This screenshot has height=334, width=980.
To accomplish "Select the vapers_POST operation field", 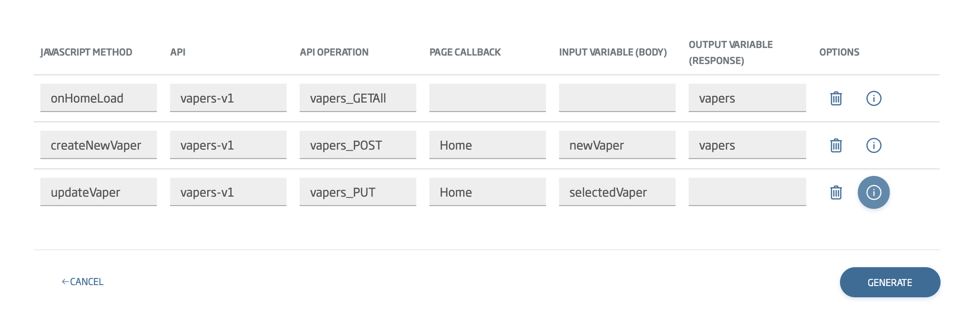I will [358, 145].
